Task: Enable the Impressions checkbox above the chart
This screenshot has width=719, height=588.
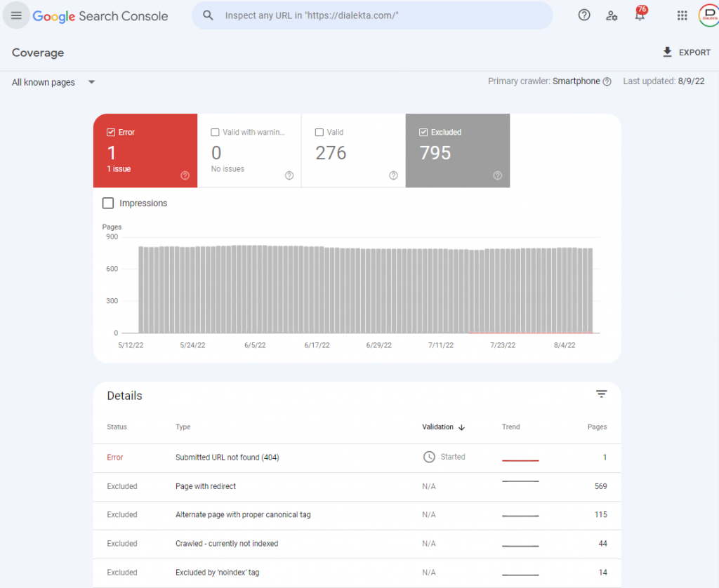Action: click(x=108, y=203)
